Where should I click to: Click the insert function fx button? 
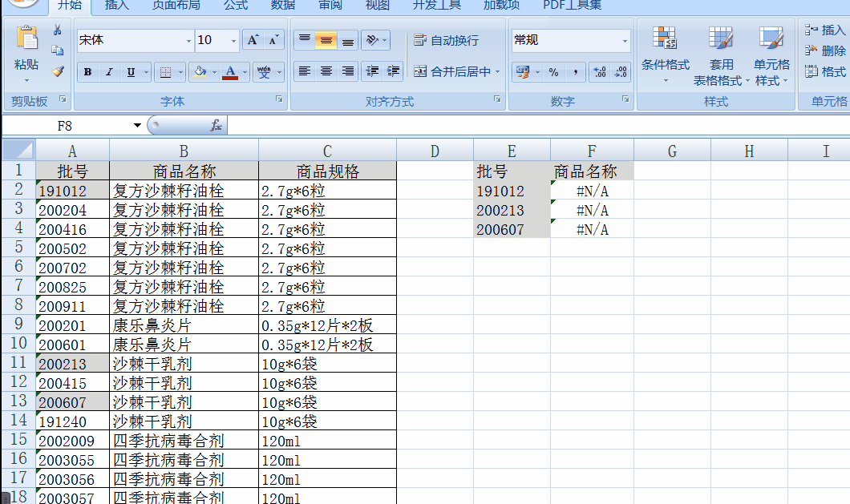point(215,126)
